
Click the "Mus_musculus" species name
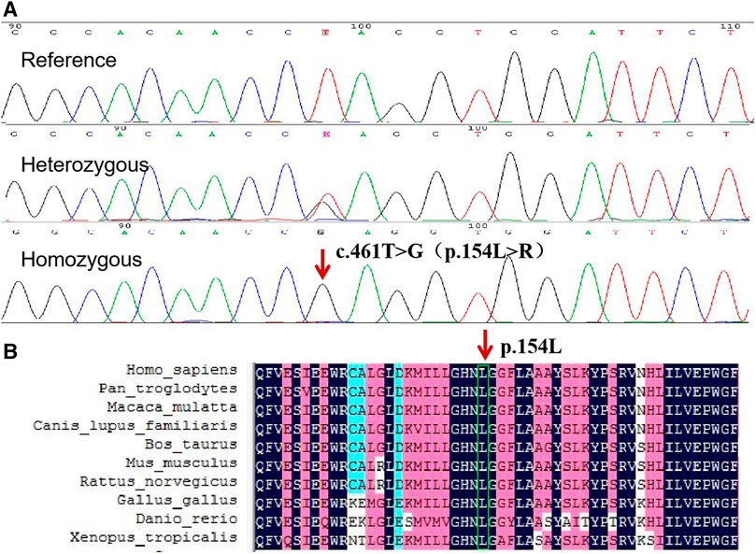[x=181, y=463]
